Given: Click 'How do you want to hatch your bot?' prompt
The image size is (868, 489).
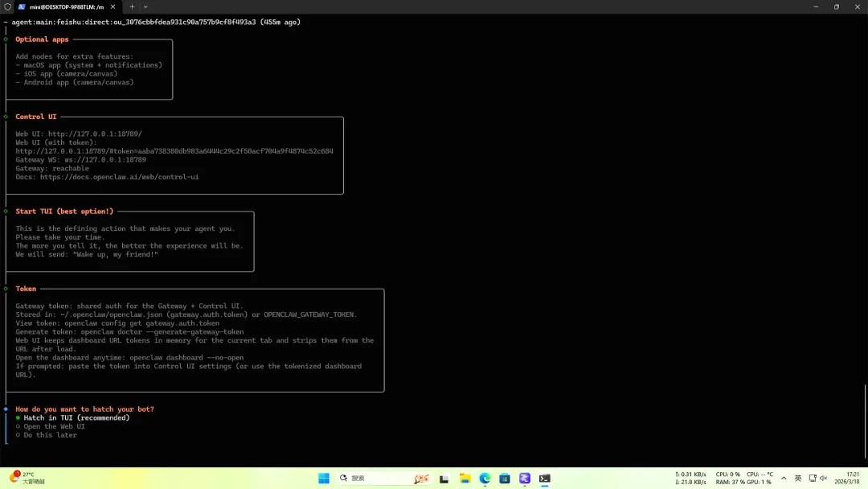Looking at the screenshot, I should click(x=84, y=409).
